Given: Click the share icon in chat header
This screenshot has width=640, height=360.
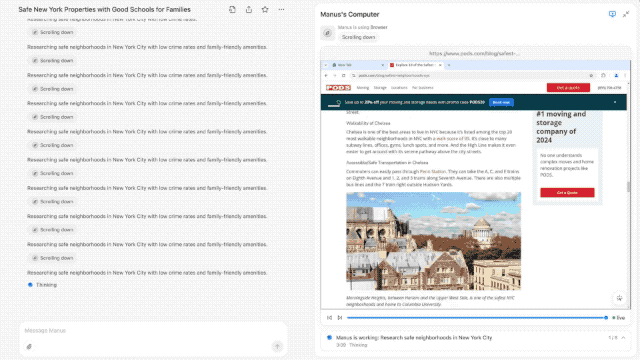Looking at the screenshot, I should point(249,9).
